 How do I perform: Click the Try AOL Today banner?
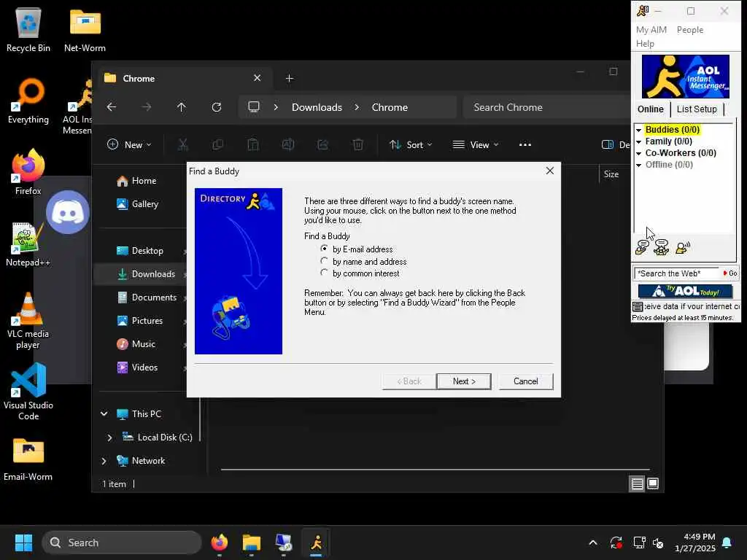[x=685, y=291]
